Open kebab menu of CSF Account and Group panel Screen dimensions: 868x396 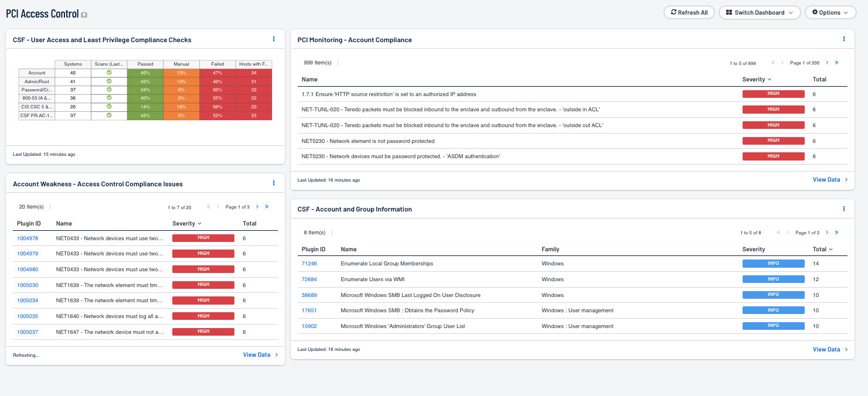(844, 209)
